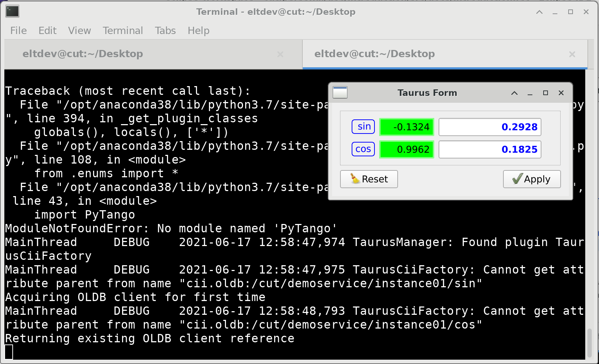Image resolution: width=599 pixels, height=364 pixels.
Task: Open the Edit menu
Action: (47, 30)
